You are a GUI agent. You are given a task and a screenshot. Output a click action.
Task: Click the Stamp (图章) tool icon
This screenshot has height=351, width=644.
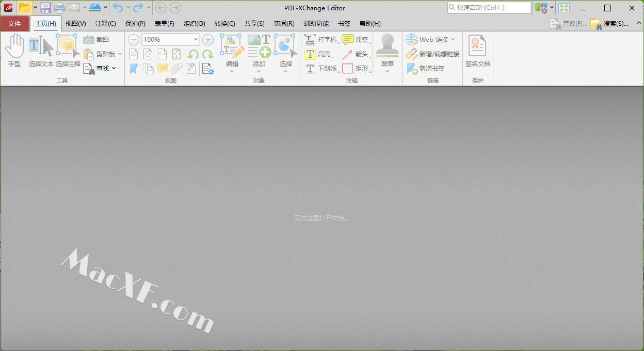pyautogui.click(x=387, y=50)
